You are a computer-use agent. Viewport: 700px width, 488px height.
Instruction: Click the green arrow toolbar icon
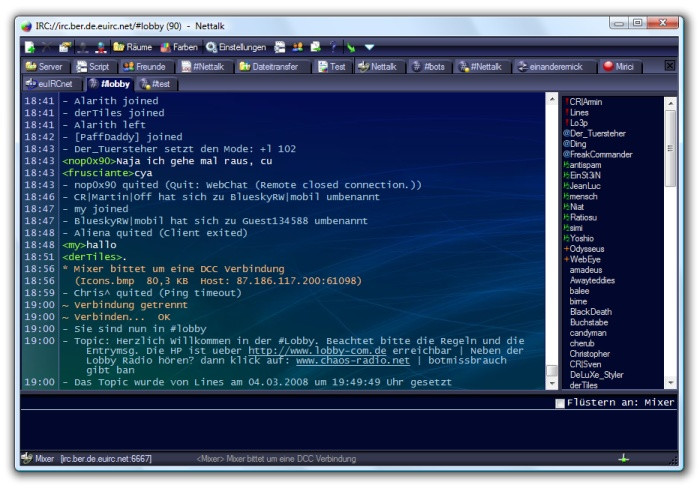click(x=351, y=47)
